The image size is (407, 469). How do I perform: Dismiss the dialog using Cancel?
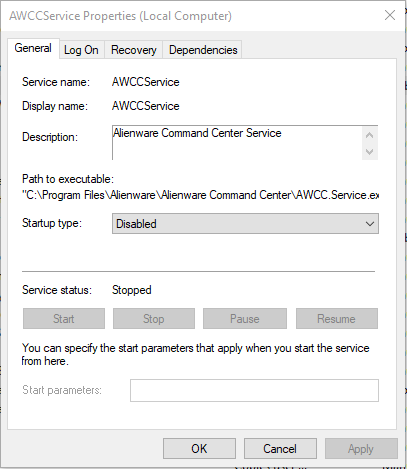click(280, 449)
